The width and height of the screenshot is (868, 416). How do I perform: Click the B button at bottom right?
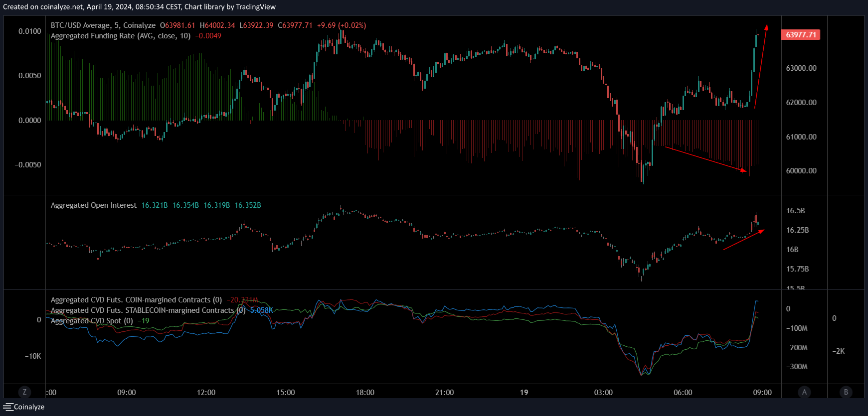(846, 392)
